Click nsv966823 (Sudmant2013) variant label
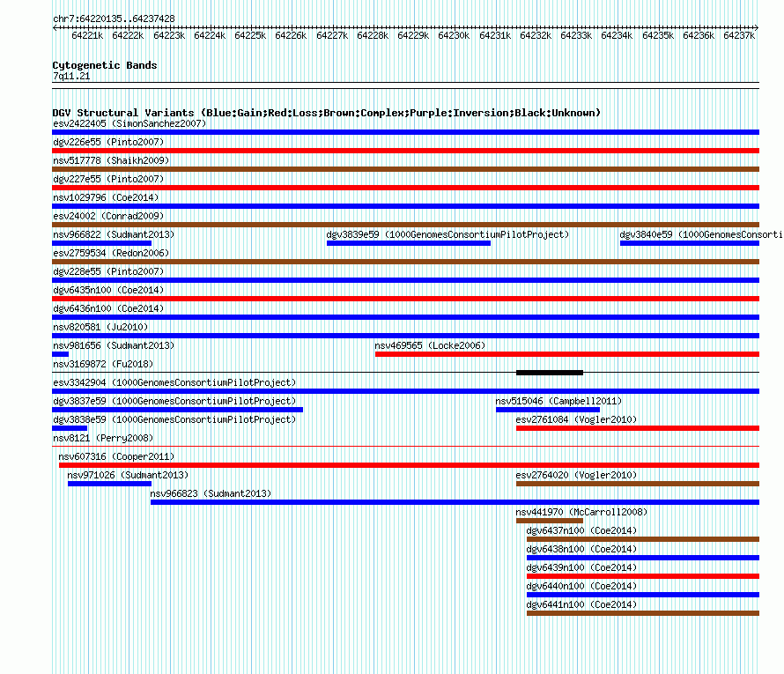The width and height of the screenshot is (784, 674). pyautogui.click(x=211, y=493)
